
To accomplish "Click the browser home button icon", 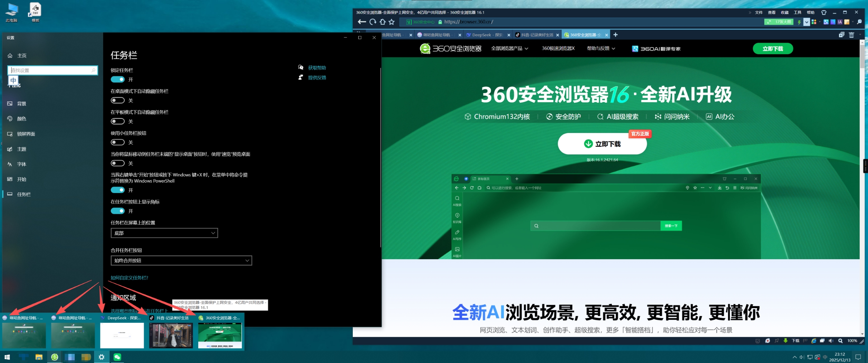I will coord(383,22).
